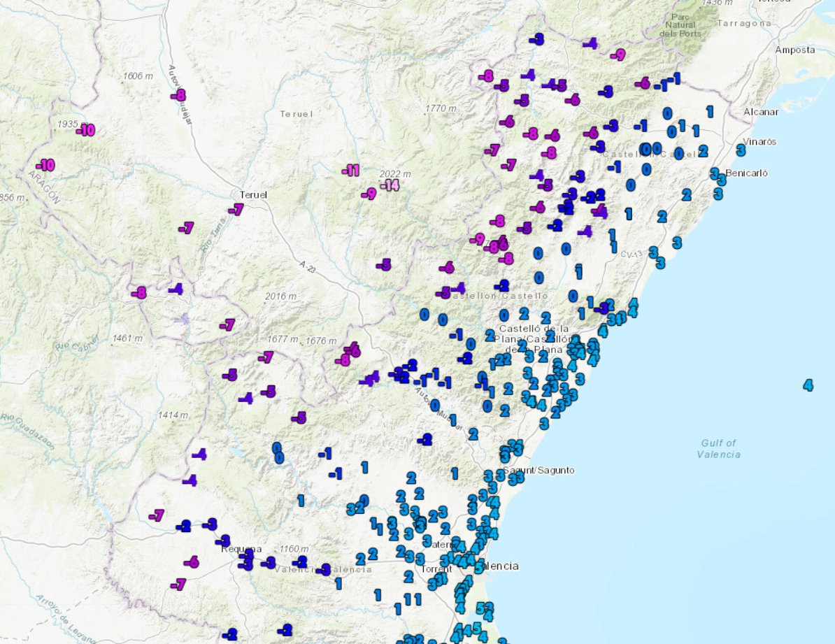Click the Teruel city label

pos(253,195)
